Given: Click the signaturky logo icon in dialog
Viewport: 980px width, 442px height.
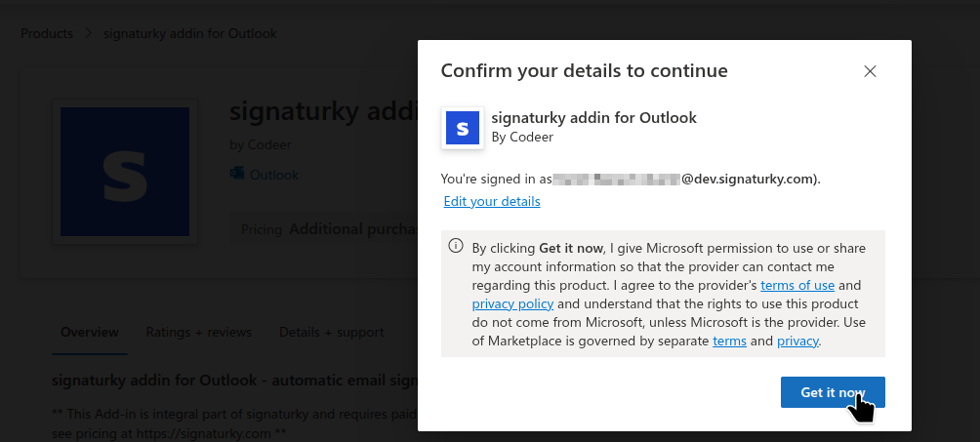Looking at the screenshot, I should (x=463, y=128).
